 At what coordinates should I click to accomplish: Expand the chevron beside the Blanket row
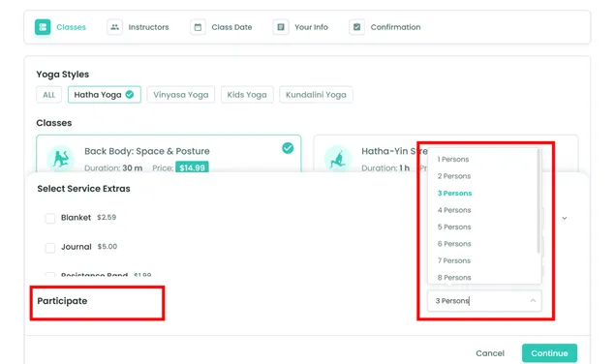(x=565, y=218)
